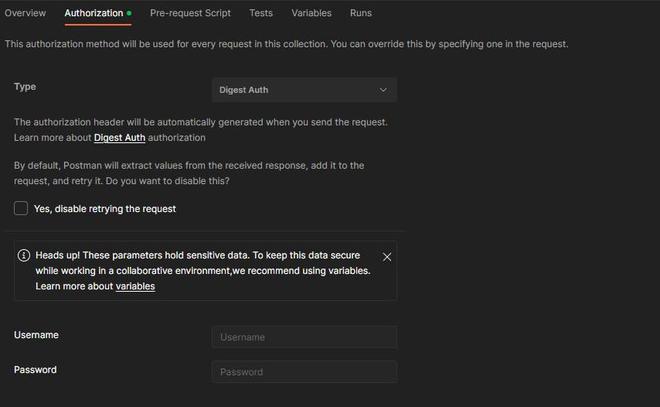Select the Authorization tab

[94, 13]
